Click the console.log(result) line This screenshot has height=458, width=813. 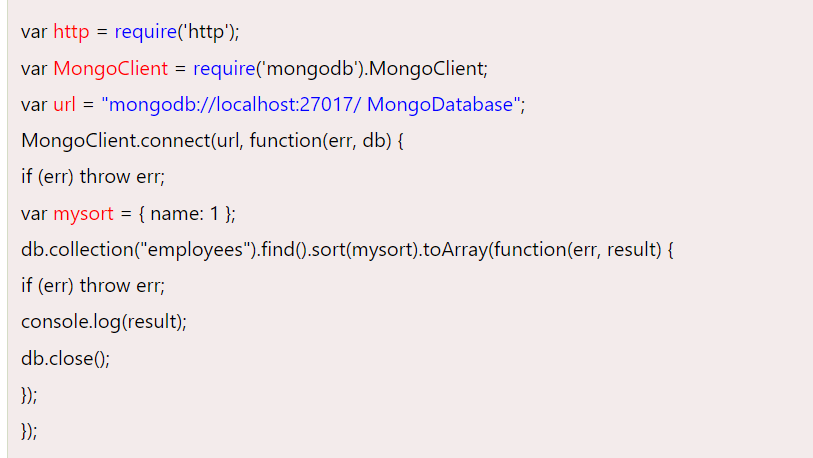point(104,322)
